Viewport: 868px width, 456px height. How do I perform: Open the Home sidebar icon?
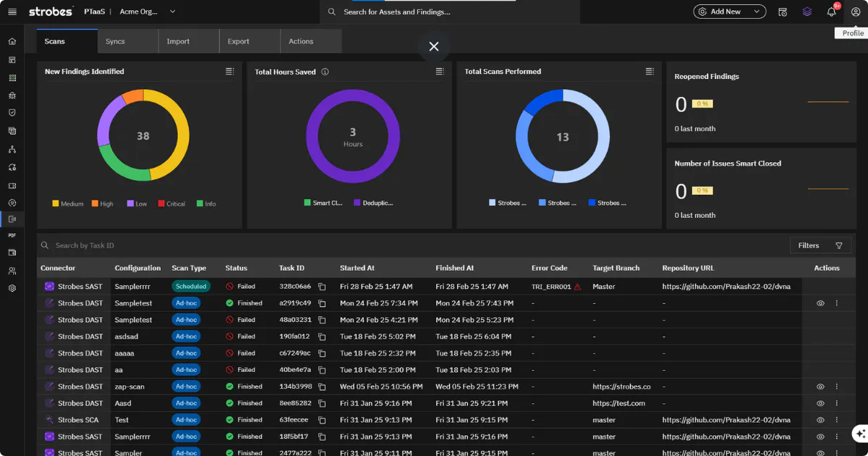(x=12, y=41)
